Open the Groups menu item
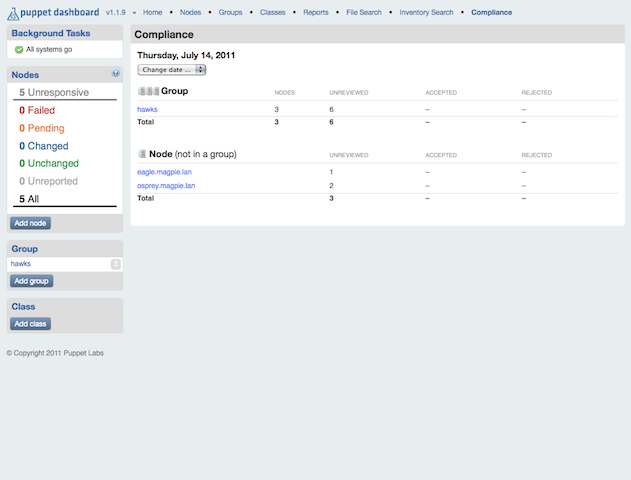This screenshot has height=480, width=631. click(x=231, y=12)
